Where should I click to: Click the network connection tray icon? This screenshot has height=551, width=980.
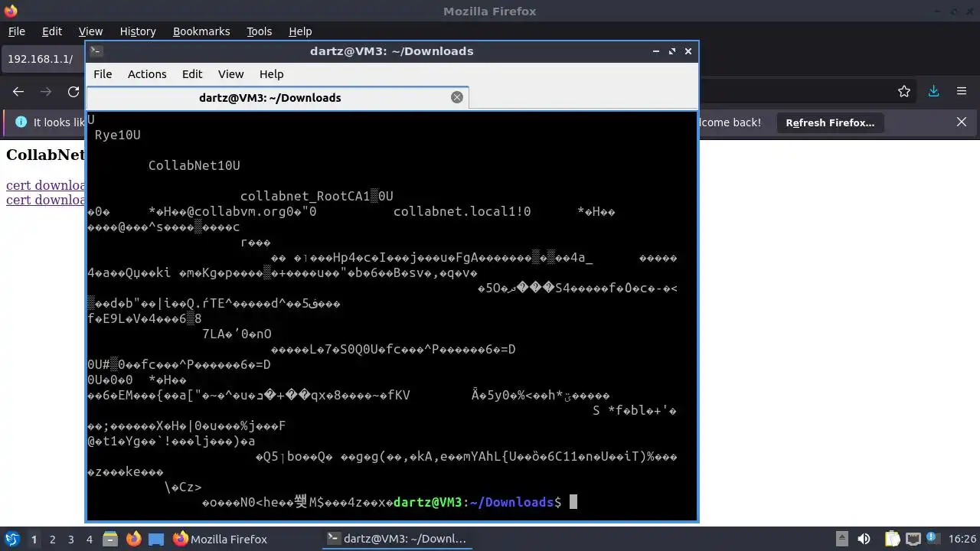914,539
